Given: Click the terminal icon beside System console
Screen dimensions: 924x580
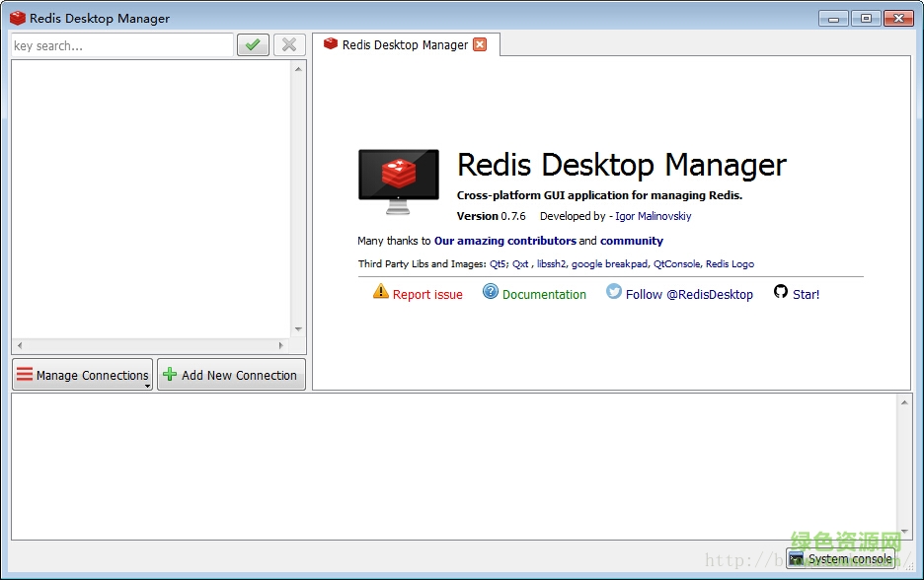Looking at the screenshot, I should coord(796,559).
